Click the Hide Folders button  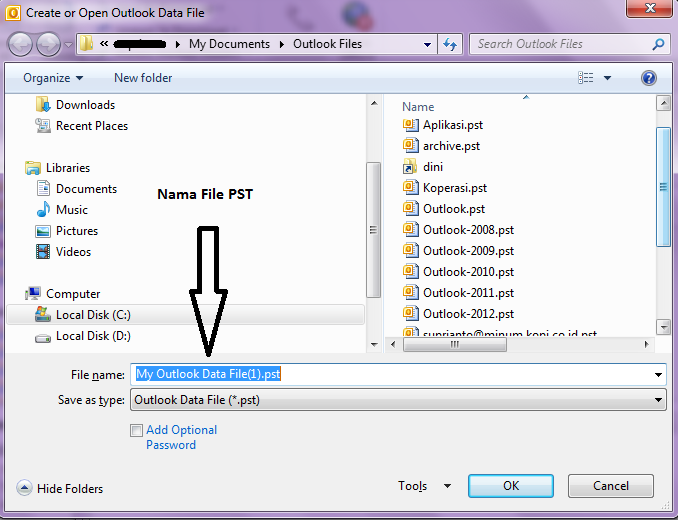(x=60, y=488)
